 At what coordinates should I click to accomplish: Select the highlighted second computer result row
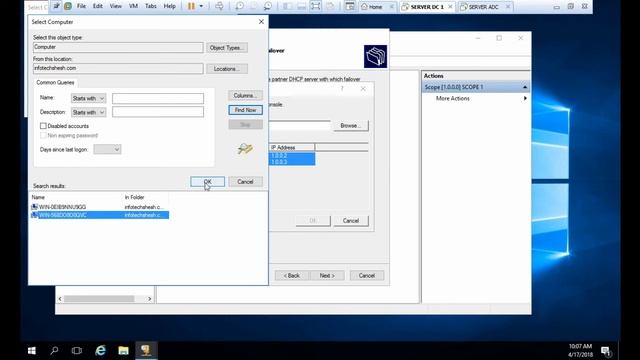click(100, 215)
